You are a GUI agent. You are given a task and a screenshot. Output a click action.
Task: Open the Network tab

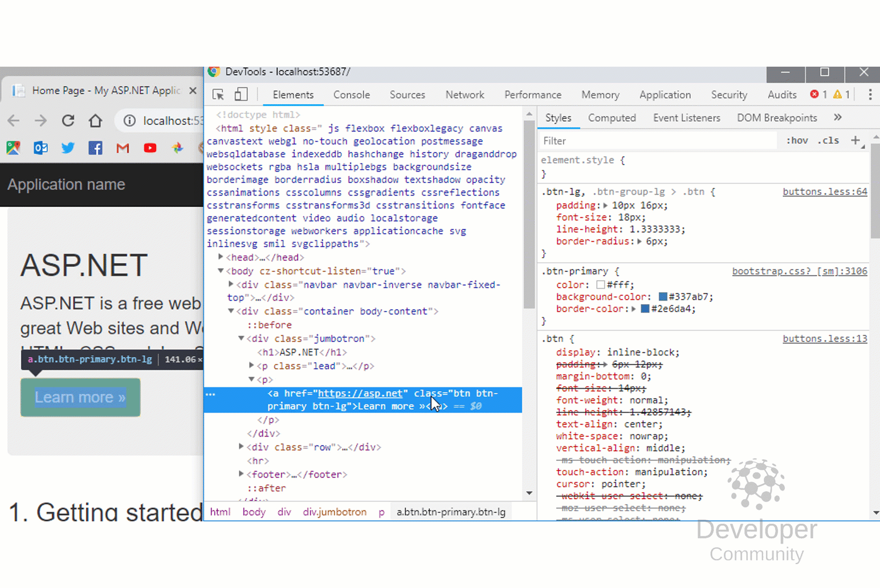point(465,95)
